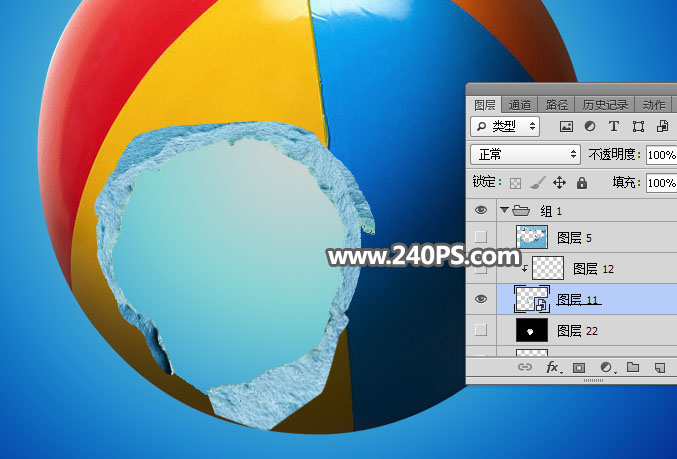The width and height of the screenshot is (677, 459).
Task: Switch to the 通道 tab
Action: coord(519,105)
